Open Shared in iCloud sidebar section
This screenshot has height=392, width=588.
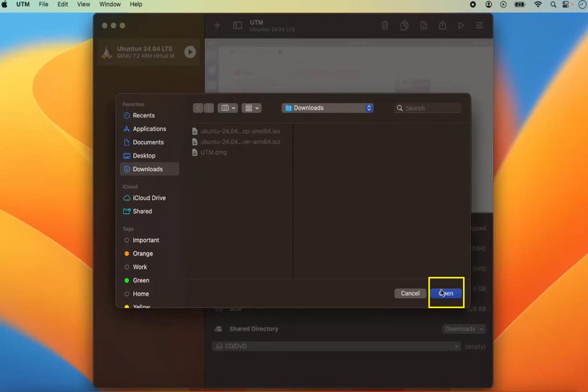pyautogui.click(x=149, y=211)
